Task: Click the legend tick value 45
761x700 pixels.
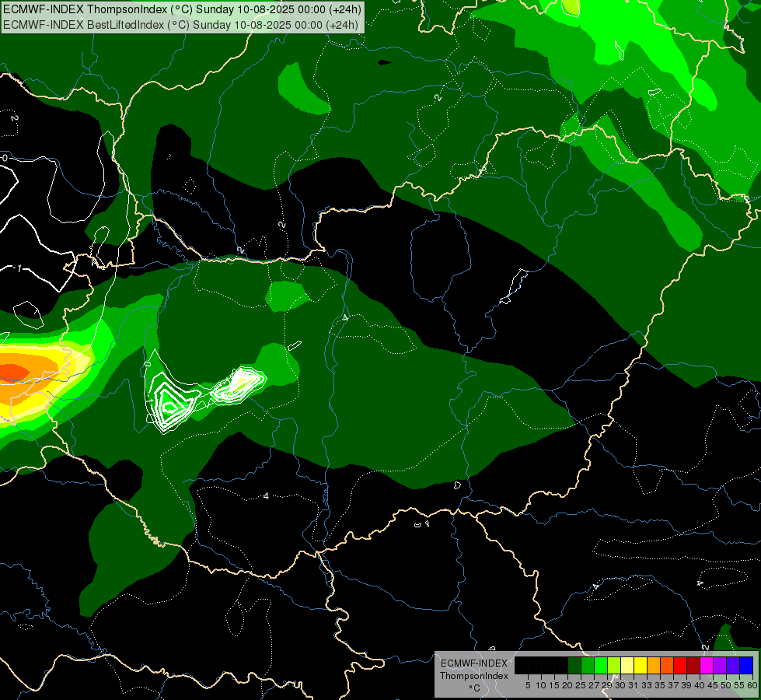Action: click(713, 685)
